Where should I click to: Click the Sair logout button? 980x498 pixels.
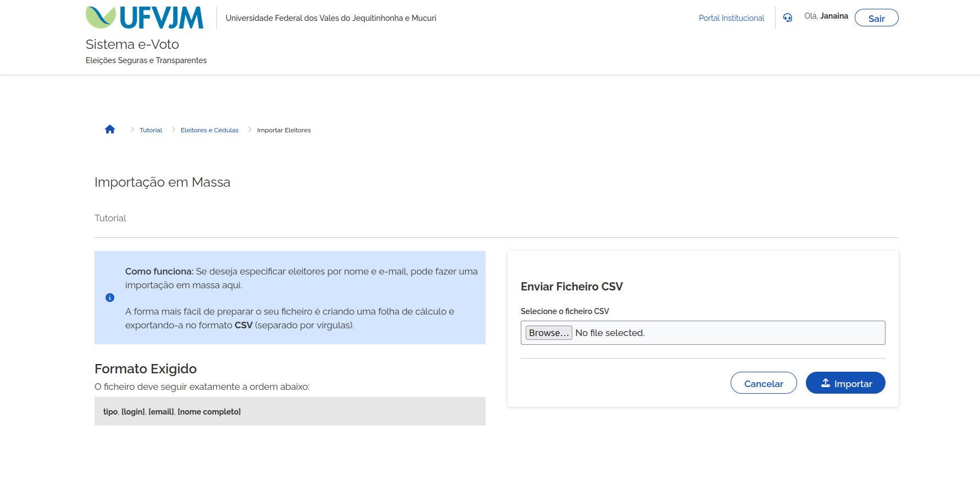click(x=876, y=18)
